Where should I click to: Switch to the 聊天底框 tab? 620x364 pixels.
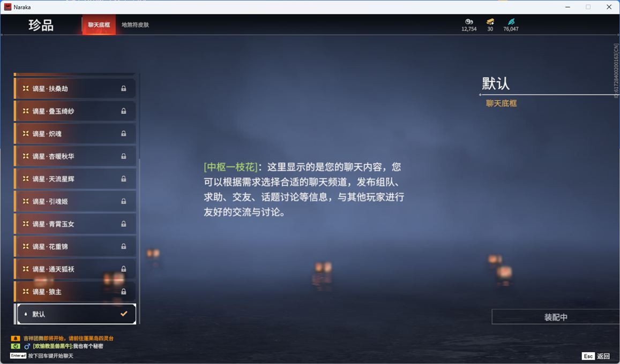coord(99,25)
